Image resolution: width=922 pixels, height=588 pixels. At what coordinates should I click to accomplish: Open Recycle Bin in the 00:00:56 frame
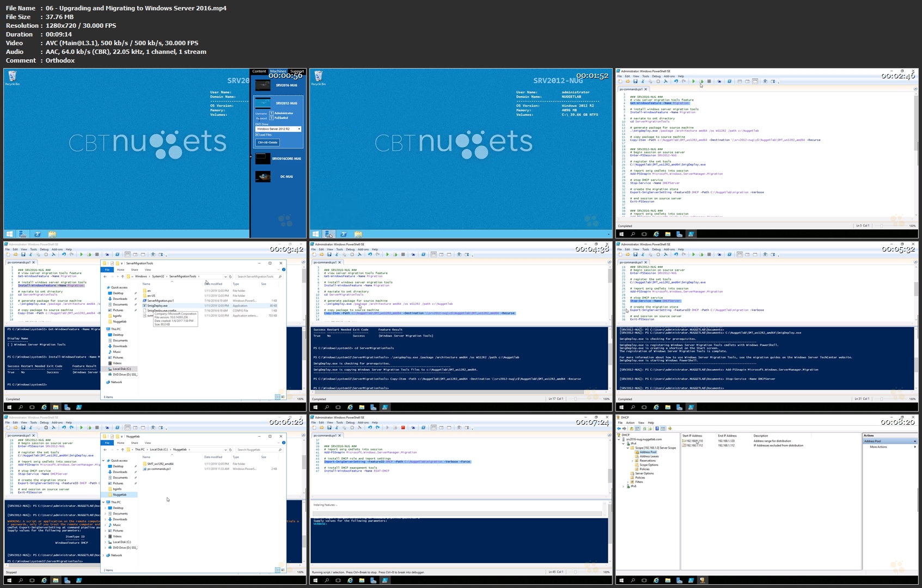point(13,77)
